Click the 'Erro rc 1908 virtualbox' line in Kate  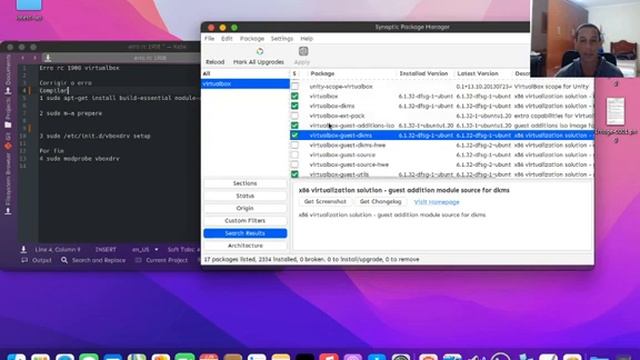coord(80,68)
